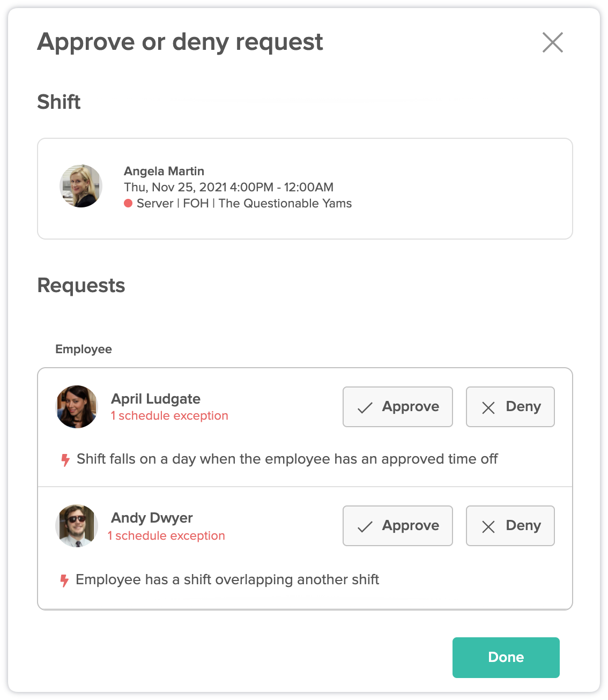Image resolution: width=608 pixels, height=700 pixels.
Task: Click the X icon in April's Deny button
Action: point(488,408)
